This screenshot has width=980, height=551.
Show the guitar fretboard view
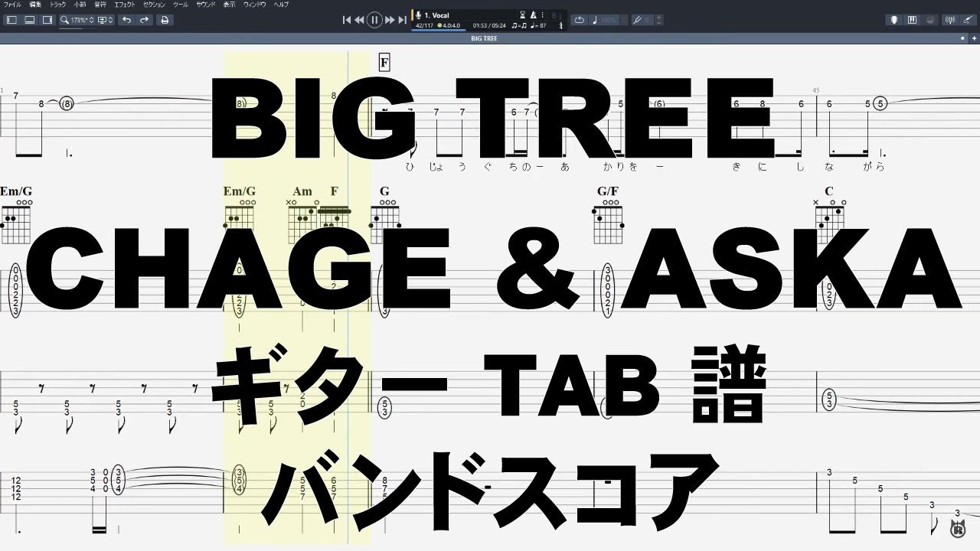click(x=893, y=20)
